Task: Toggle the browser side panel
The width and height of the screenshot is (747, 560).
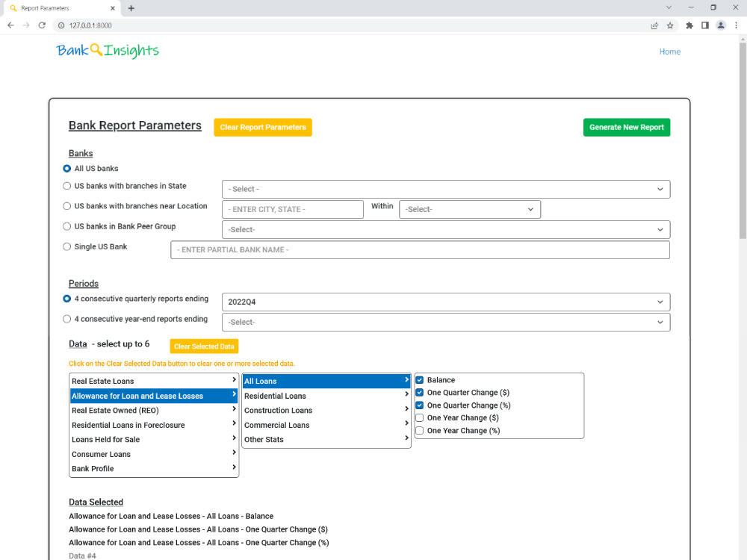Action: 705,25
